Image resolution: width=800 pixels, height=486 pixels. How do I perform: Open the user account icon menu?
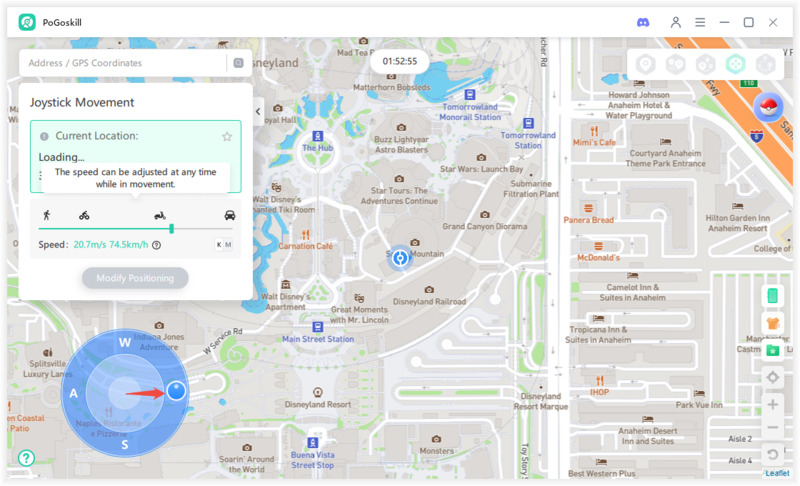coord(676,22)
